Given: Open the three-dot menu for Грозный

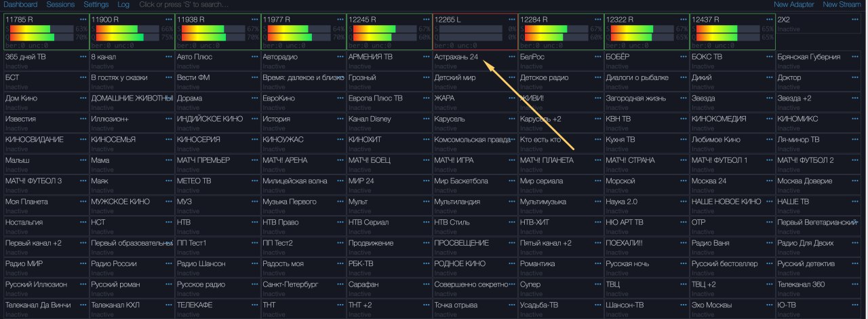Looking at the screenshot, I should pyautogui.click(x=426, y=77).
